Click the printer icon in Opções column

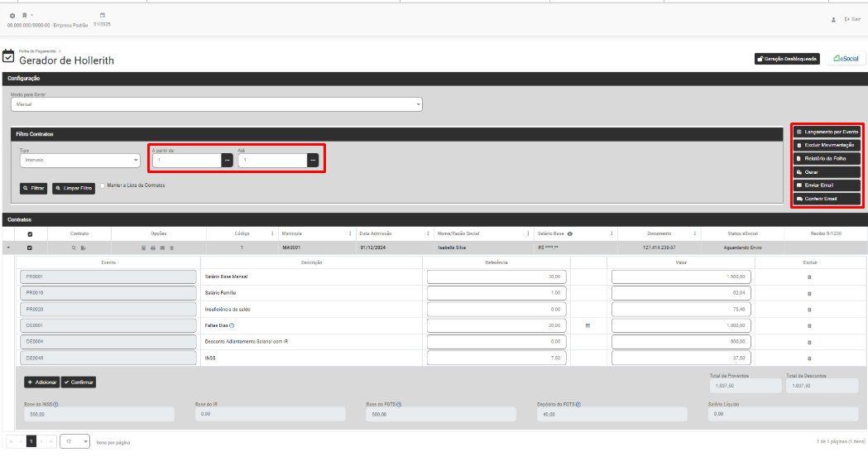pyautogui.click(x=153, y=248)
